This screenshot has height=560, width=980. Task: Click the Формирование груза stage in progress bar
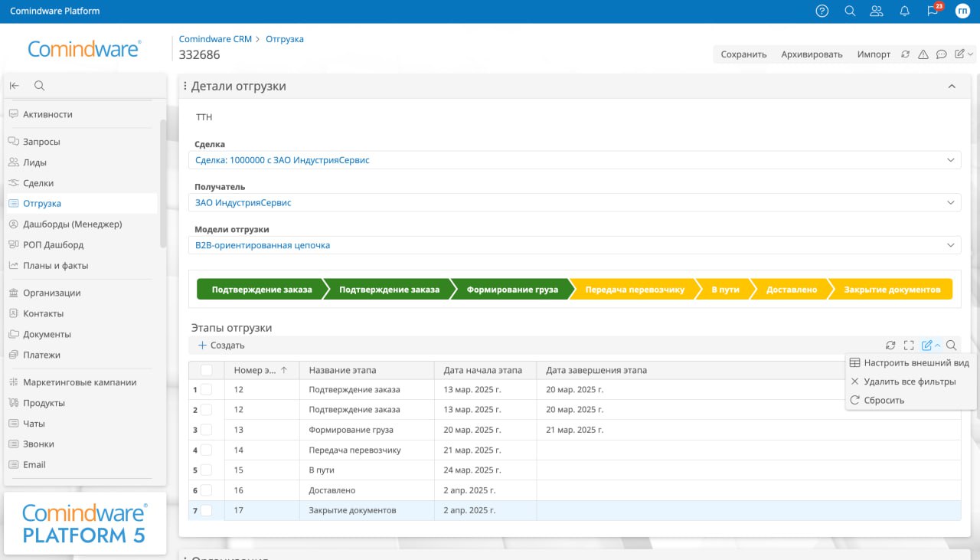[x=514, y=290]
